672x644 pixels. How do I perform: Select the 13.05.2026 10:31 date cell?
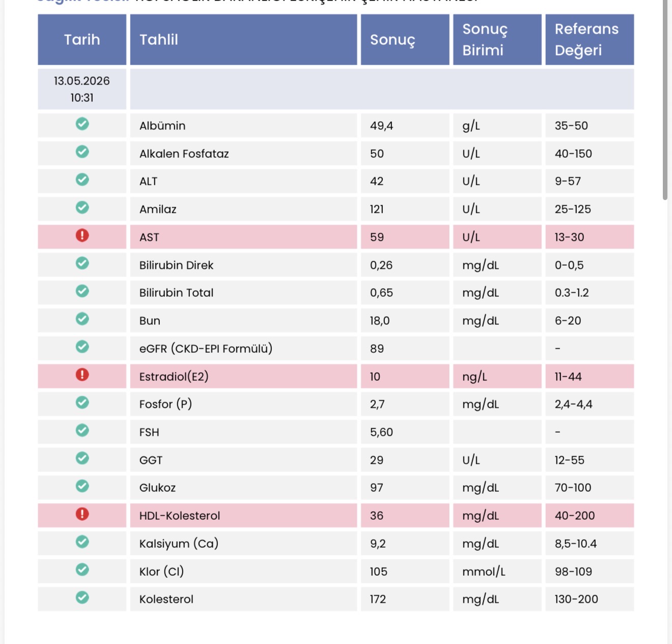[x=82, y=89]
